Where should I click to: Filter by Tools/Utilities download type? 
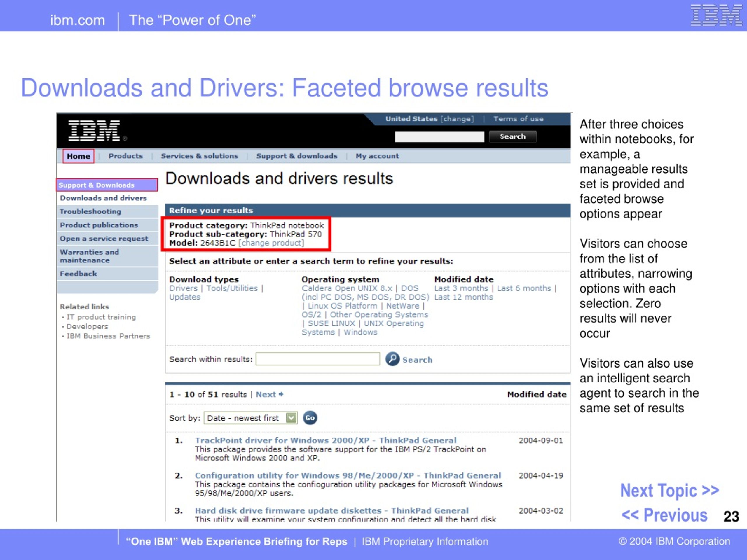tap(232, 288)
